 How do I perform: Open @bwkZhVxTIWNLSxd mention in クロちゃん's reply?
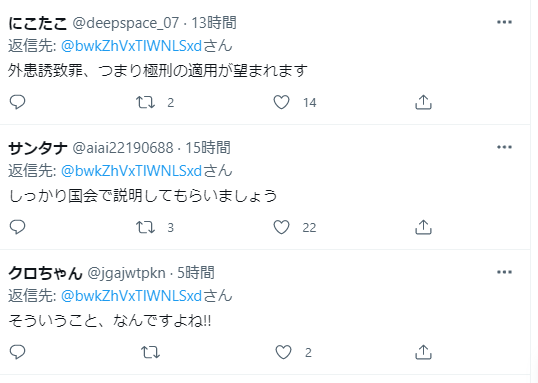[131, 296]
